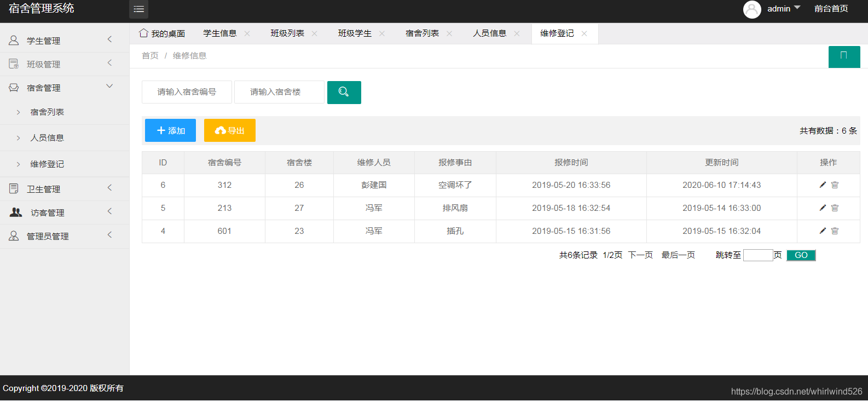Open 维修登记 in the sidebar submenu
Viewport: 868px width, 402px height.
click(47, 164)
